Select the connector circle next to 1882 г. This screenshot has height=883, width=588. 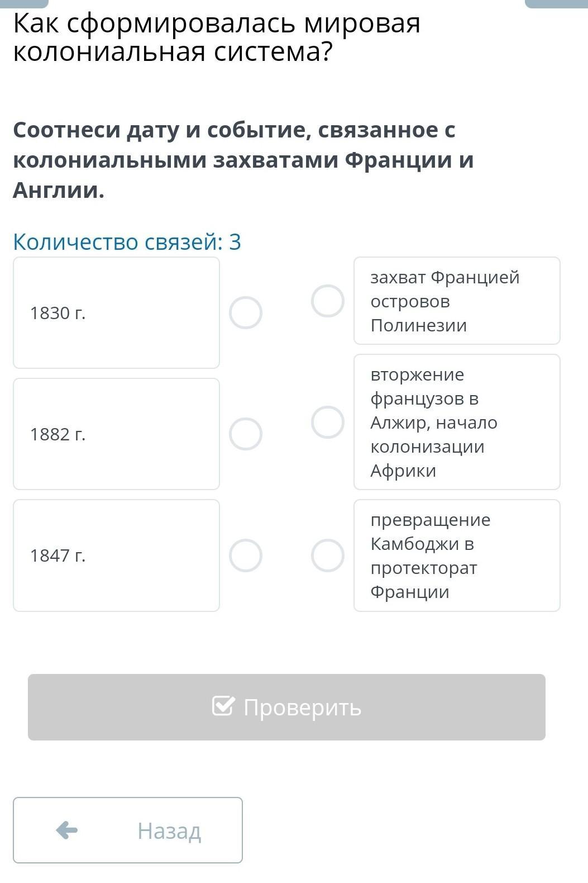246,434
